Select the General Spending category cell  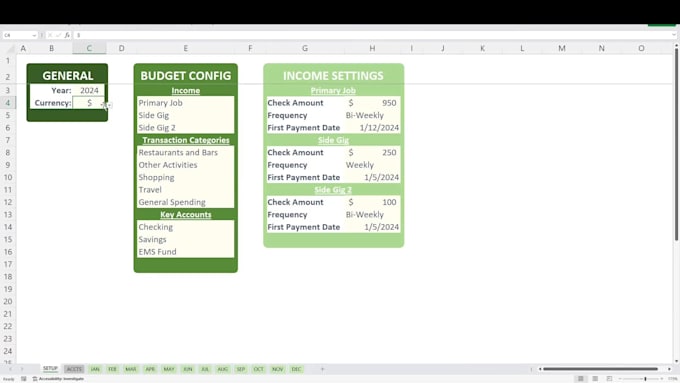(186, 202)
